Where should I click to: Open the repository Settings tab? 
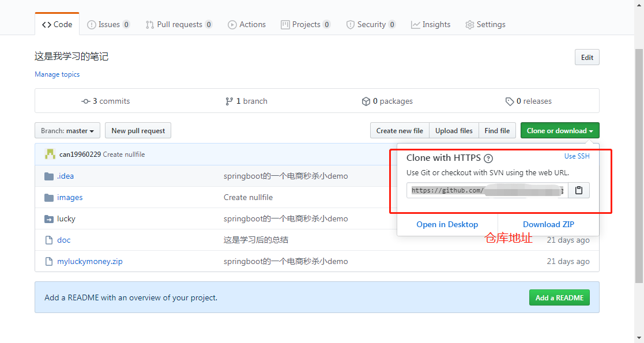485,24
